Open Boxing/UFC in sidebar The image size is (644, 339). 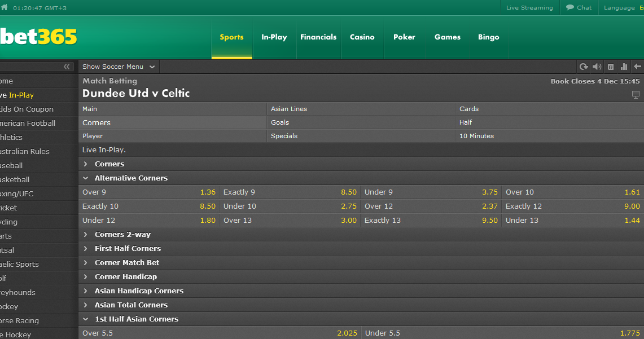(x=38, y=193)
